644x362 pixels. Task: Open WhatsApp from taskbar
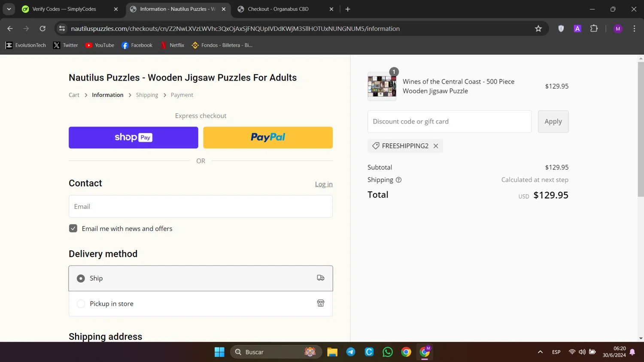[388, 352]
